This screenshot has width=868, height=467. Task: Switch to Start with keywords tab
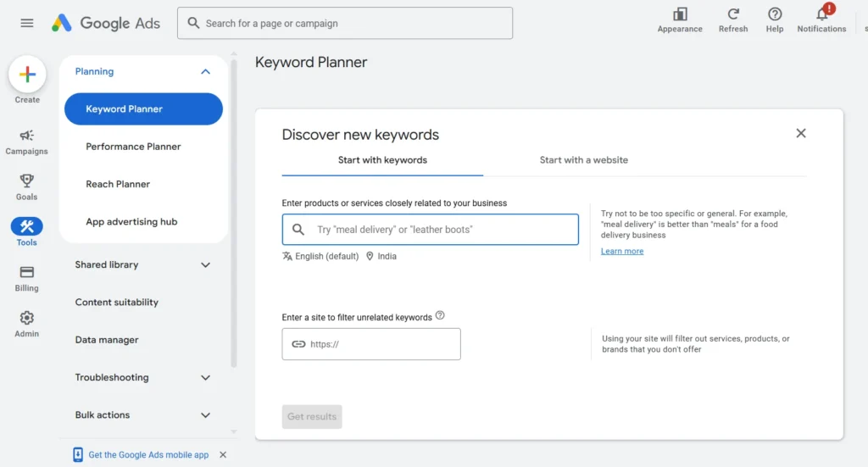tap(382, 160)
